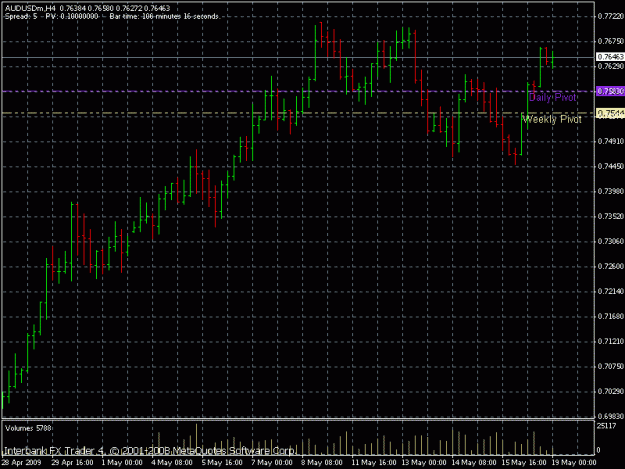Click time axis label 5 May 16:00
The width and height of the screenshot is (625, 469).
(222, 463)
